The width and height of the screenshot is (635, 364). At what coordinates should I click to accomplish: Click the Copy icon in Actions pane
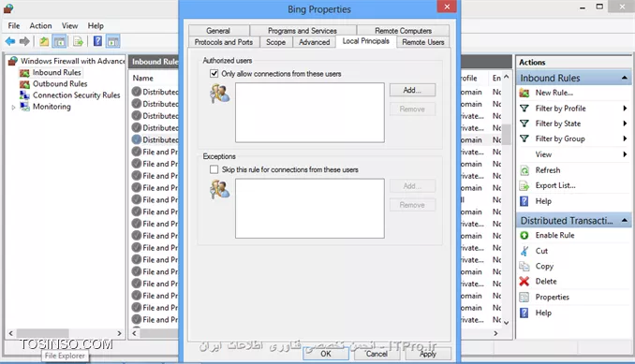[x=524, y=266]
